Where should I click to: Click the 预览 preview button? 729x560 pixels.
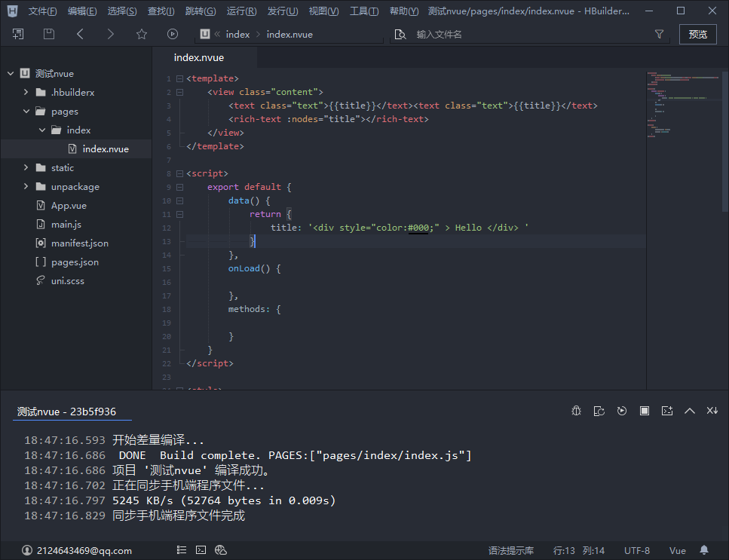(x=698, y=35)
